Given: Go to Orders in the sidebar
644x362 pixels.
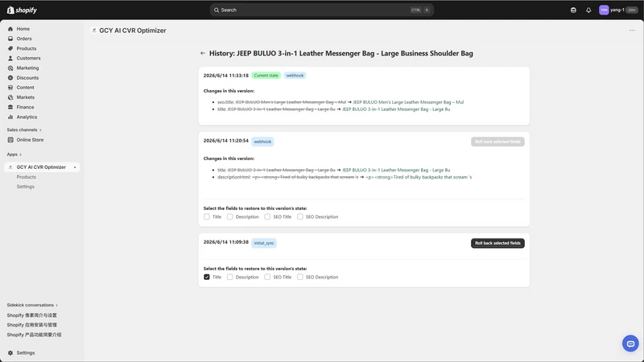Looking at the screenshot, I should pos(24,39).
